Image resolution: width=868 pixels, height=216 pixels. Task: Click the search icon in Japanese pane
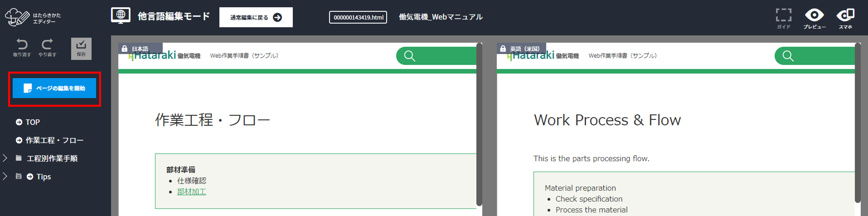[x=410, y=56]
